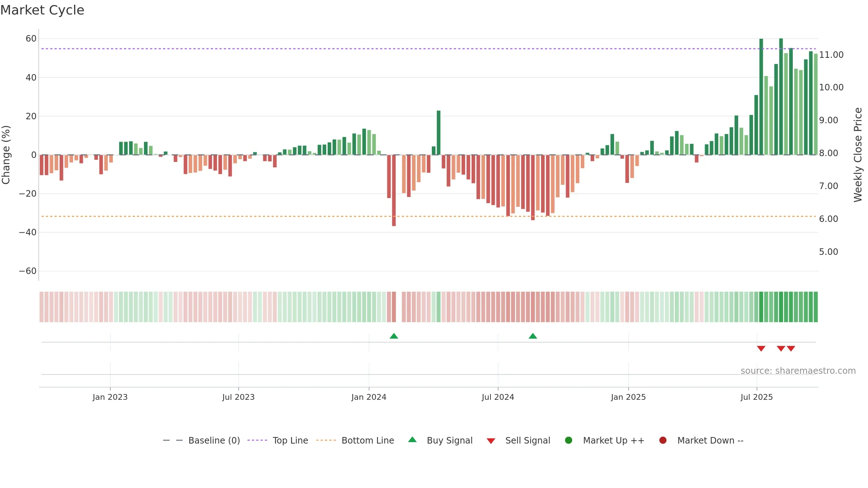Click the red sell signal triangle icon in legend

click(491, 441)
